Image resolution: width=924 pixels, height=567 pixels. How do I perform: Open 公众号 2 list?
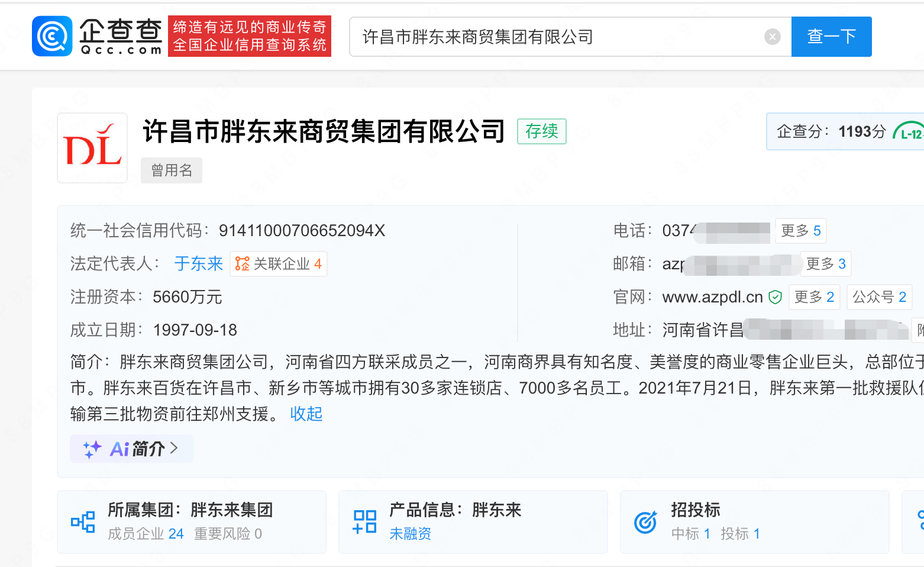(x=879, y=297)
